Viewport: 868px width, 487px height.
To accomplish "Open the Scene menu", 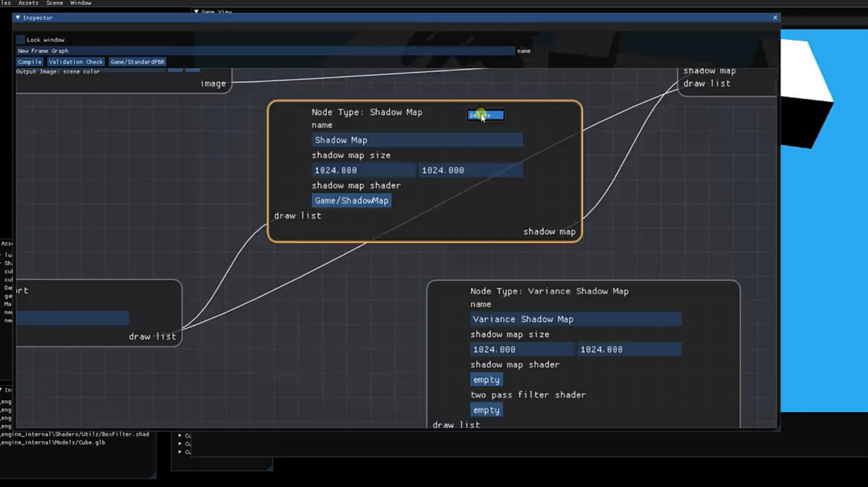I will (x=55, y=3).
